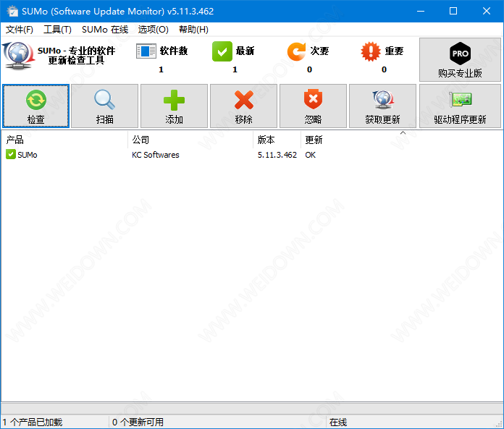The image size is (504, 429).
Task: Open the 文件(F) menu
Action: 20,30
